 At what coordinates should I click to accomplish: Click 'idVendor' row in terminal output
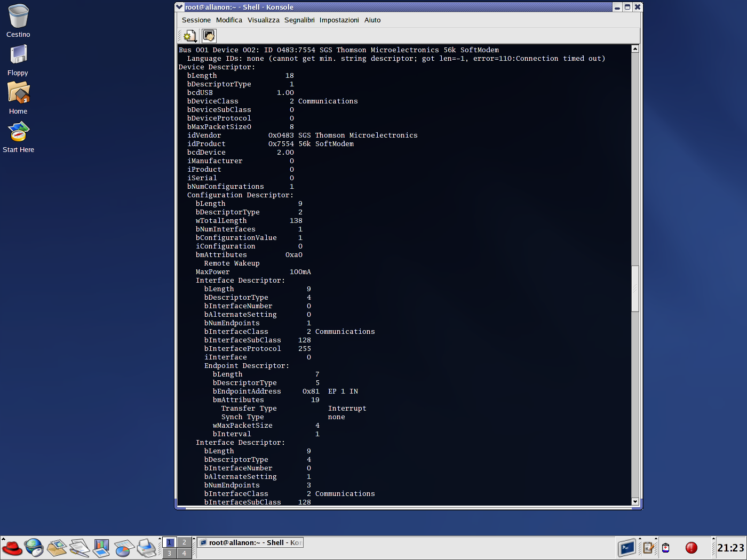point(303,135)
